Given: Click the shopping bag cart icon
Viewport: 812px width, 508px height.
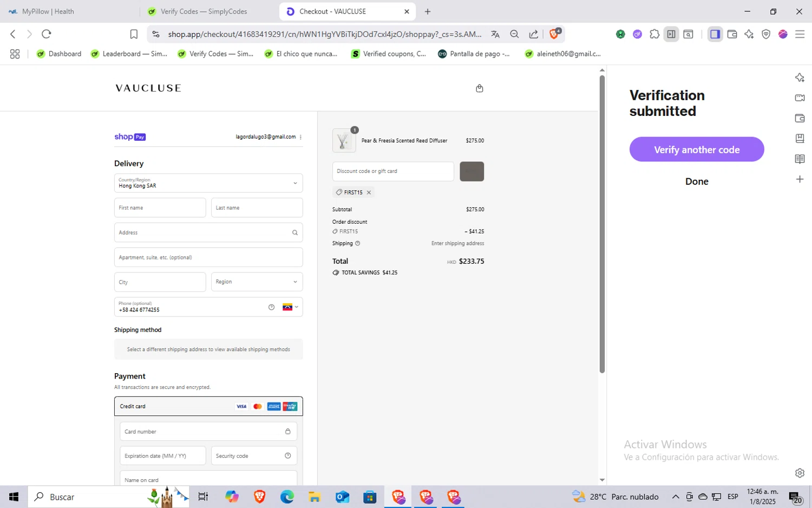Looking at the screenshot, I should coord(479,88).
